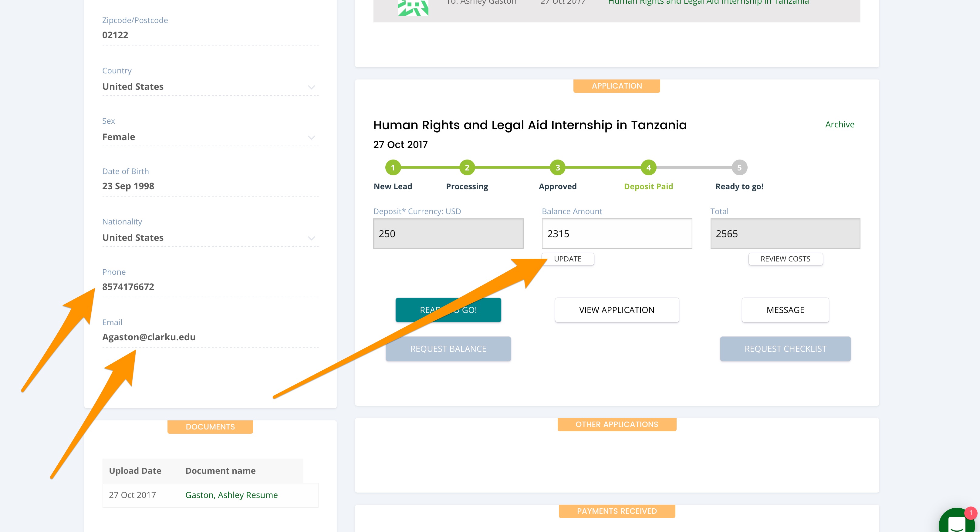980x532 pixels.
Task: Click REQUEST CHECKLIST button
Action: coord(785,349)
